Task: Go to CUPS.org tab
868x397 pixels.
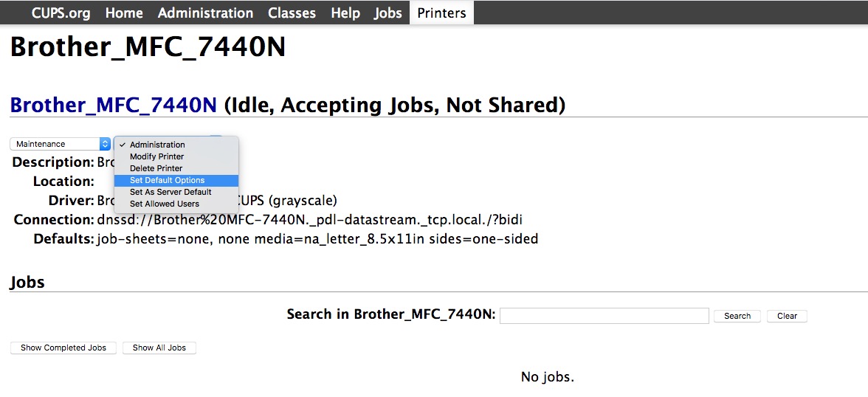Action: 61,13
